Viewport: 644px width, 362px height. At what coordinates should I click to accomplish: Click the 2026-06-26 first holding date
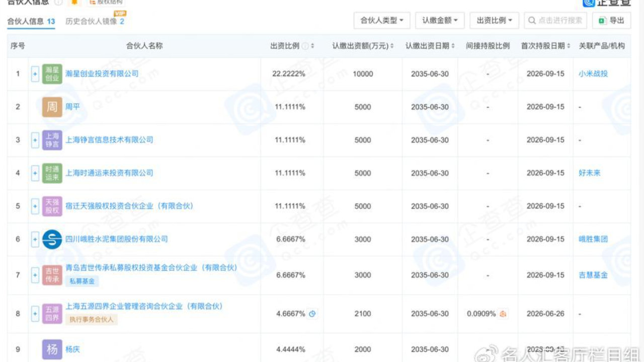(545, 314)
